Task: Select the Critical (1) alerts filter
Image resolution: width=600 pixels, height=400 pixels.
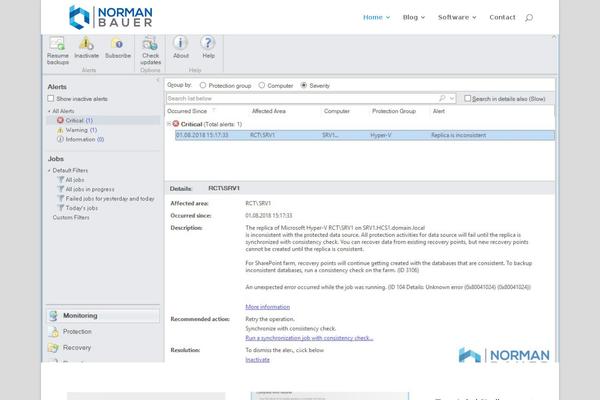Action: (x=79, y=120)
